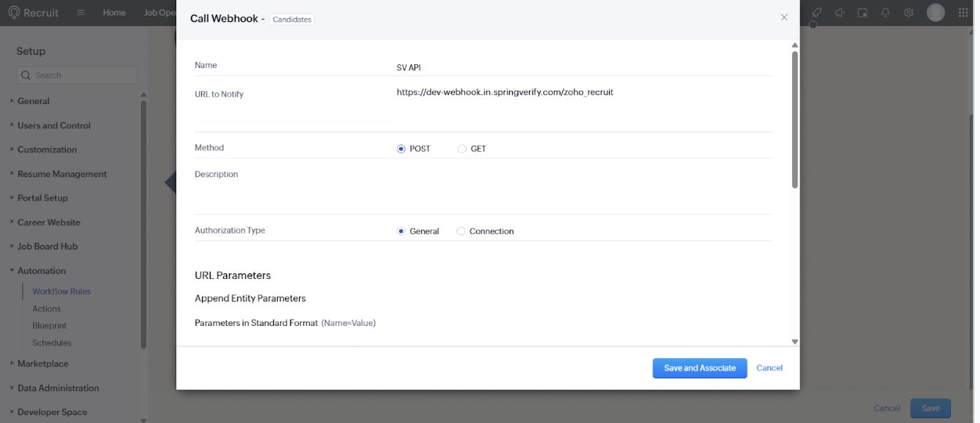This screenshot has width=980, height=423.
Task: Open the notifications bell icon
Action: point(885,13)
